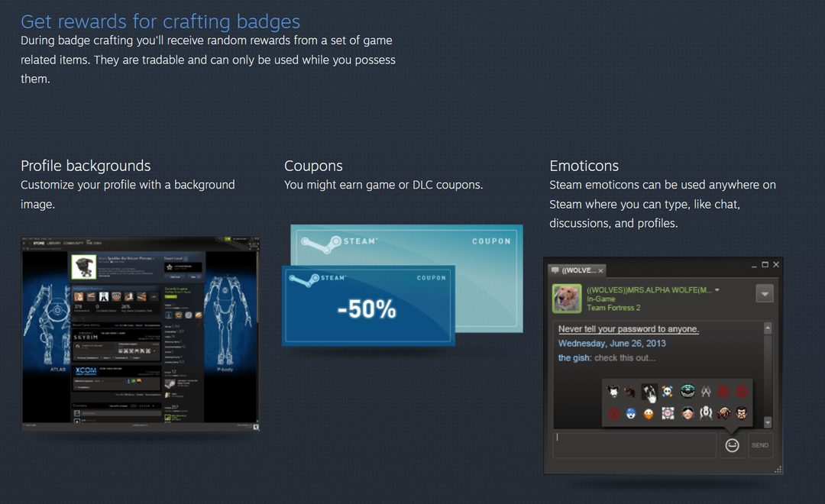The image size is (825, 504).
Task: Select the orange bearded face emoticon
Action: [x=649, y=414]
